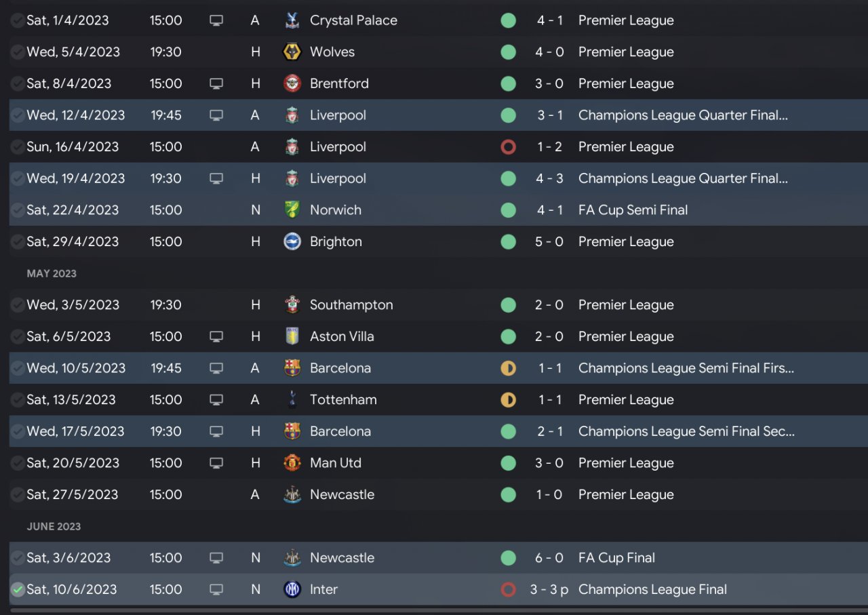Open the Tottenham team link

(343, 400)
